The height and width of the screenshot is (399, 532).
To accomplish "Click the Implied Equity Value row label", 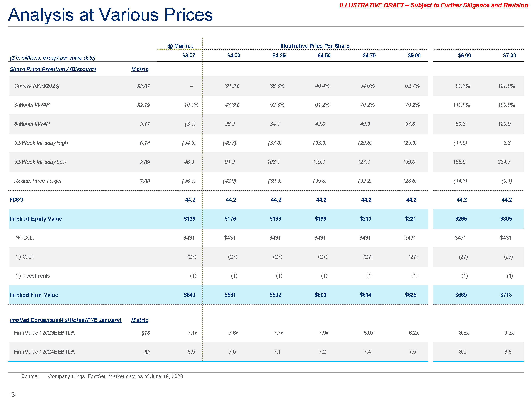I will [36, 219].
